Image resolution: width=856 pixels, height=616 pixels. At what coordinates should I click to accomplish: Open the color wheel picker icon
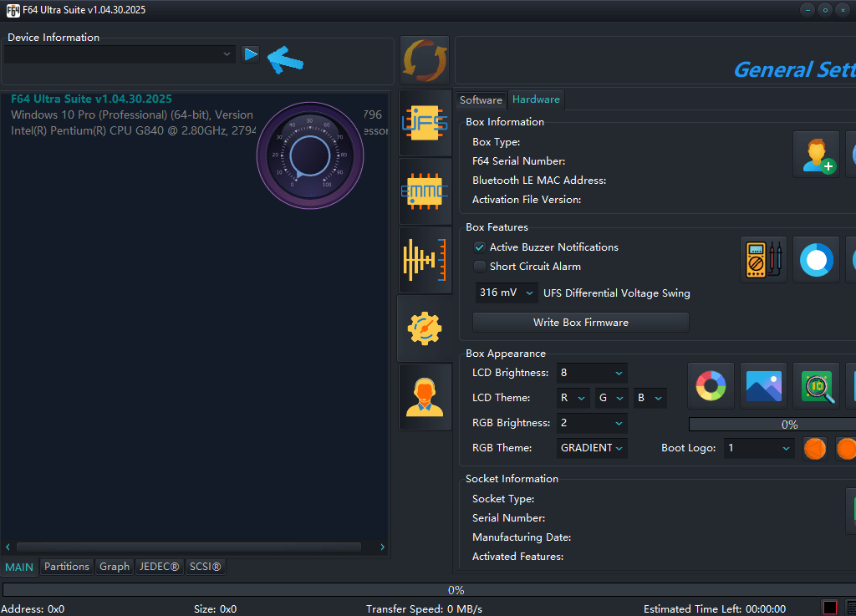[711, 386]
